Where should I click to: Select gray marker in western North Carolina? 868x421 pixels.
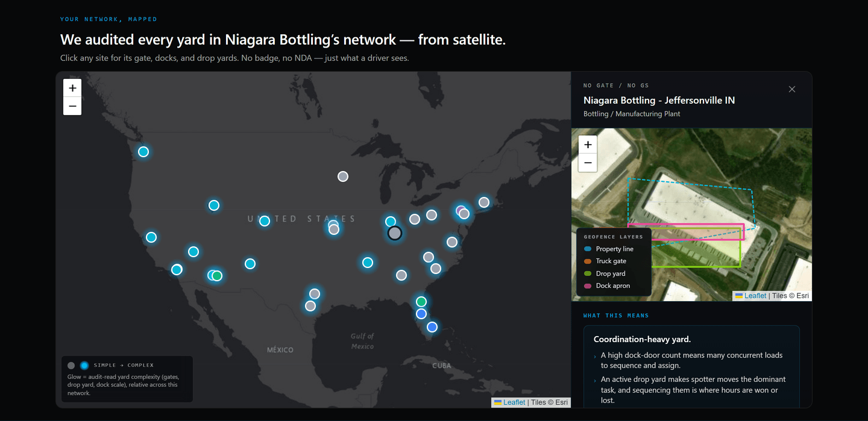point(429,257)
